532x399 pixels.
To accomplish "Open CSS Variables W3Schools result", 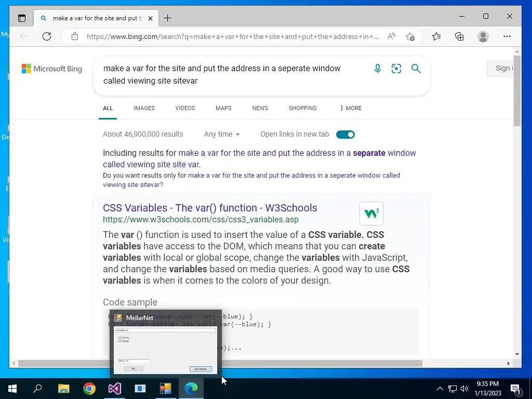I will click(210, 208).
